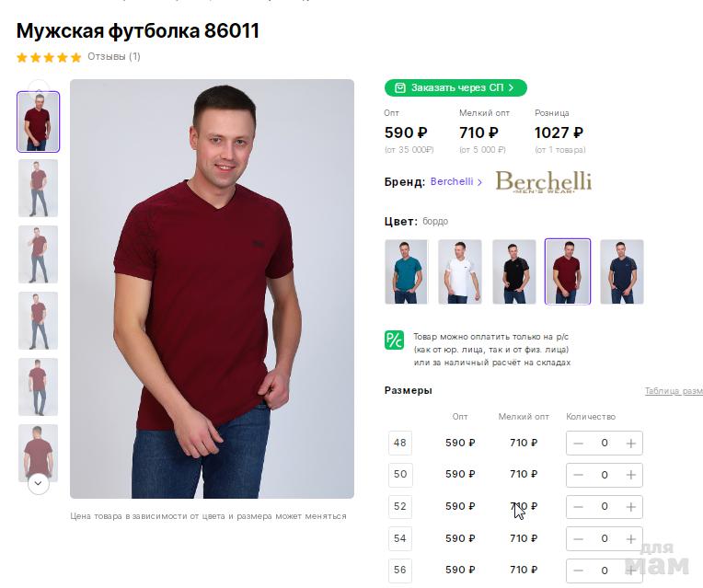Image resolution: width=703 pixels, height=588 pixels.
Task: Select the teal color swatch
Action: 406,271
